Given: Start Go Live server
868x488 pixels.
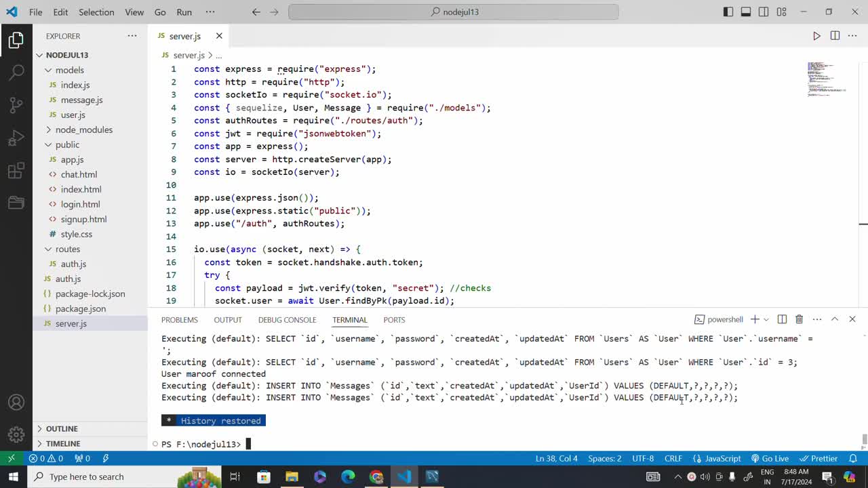Looking at the screenshot, I should point(770,458).
